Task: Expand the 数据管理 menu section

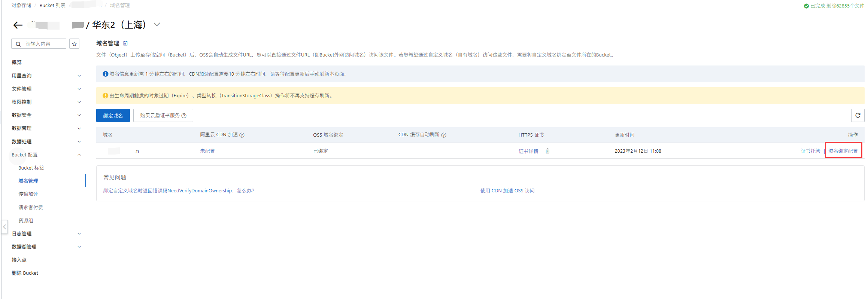Action: (79, 128)
